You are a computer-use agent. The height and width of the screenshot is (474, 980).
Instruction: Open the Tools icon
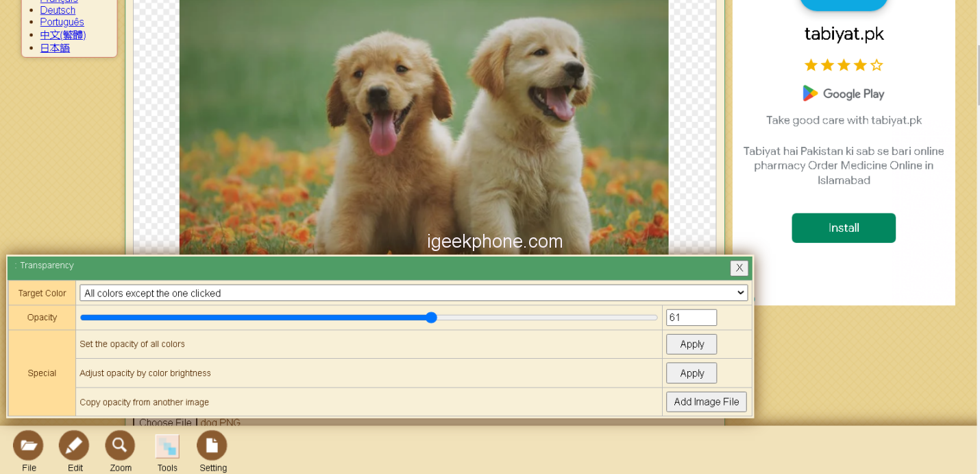pyautogui.click(x=167, y=446)
